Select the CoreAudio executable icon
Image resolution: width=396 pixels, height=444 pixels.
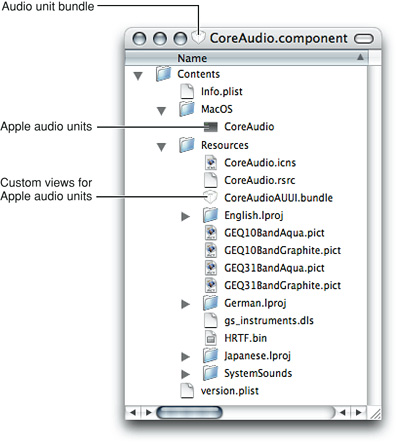click(x=210, y=127)
